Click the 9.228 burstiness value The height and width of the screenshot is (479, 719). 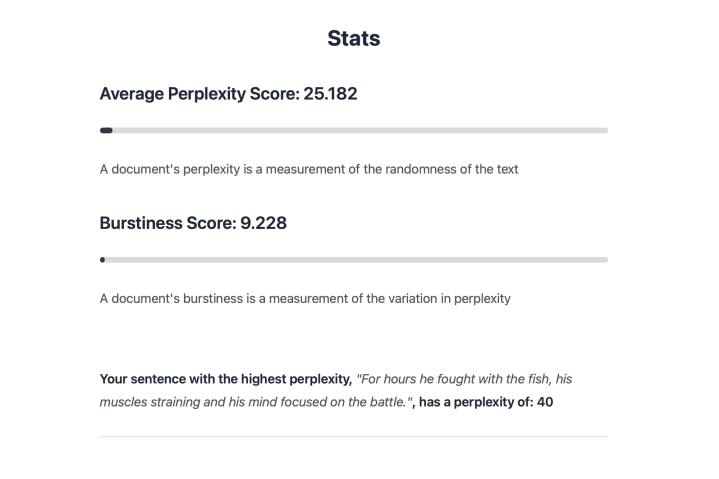click(263, 223)
